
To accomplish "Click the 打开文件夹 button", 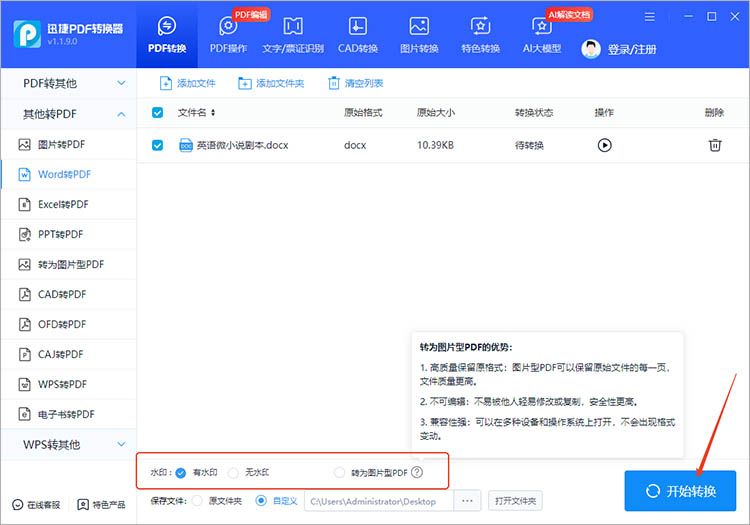I will click(515, 501).
